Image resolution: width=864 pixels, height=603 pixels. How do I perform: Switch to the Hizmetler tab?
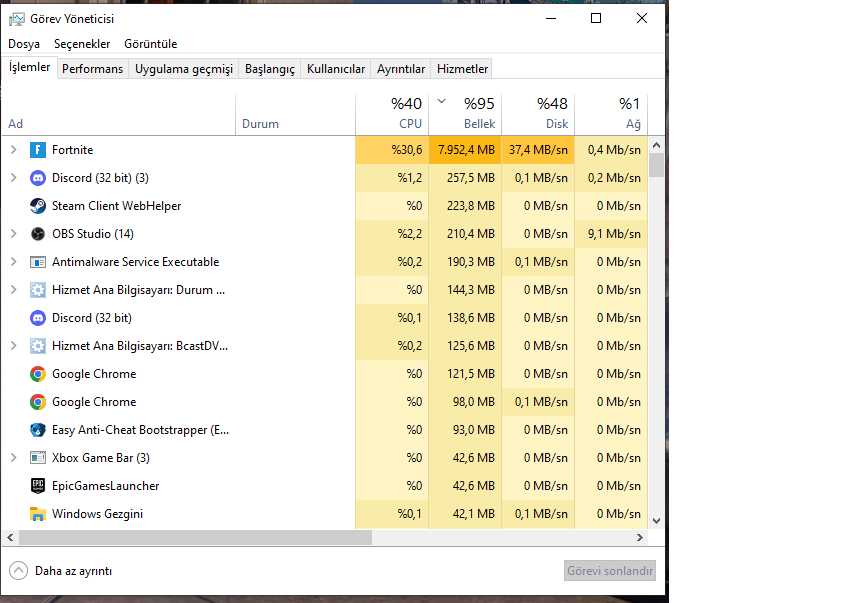pos(462,69)
